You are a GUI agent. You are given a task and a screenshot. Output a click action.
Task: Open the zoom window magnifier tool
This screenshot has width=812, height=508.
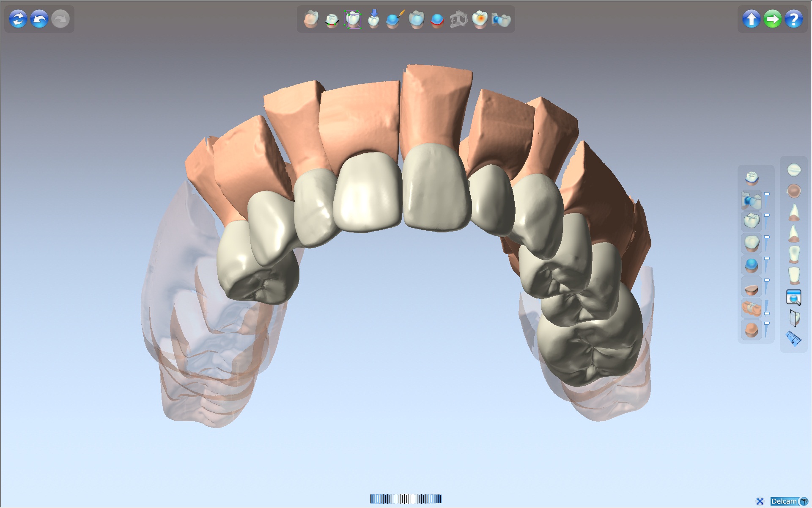click(794, 298)
